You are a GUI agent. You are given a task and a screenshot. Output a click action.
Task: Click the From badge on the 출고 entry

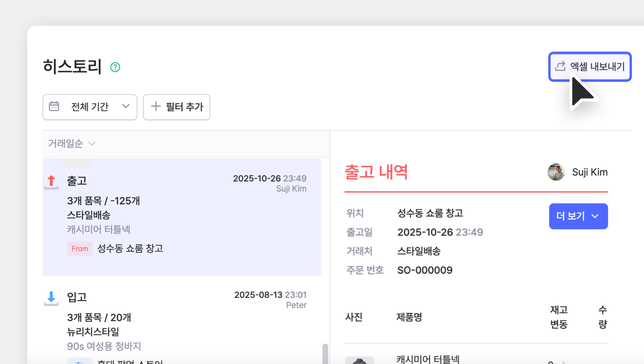pyautogui.click(x=80, y=248)
